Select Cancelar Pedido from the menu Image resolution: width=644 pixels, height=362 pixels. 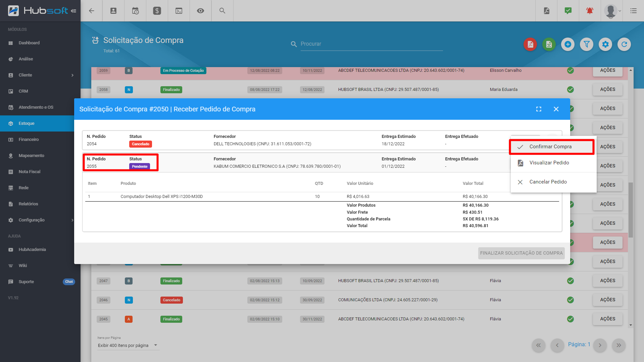[x=553, y=182]
